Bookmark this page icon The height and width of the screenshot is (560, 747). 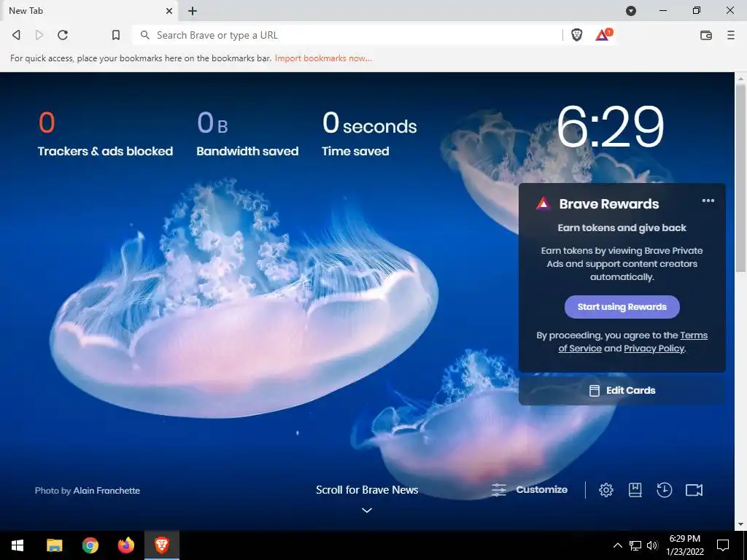[116, 35]
